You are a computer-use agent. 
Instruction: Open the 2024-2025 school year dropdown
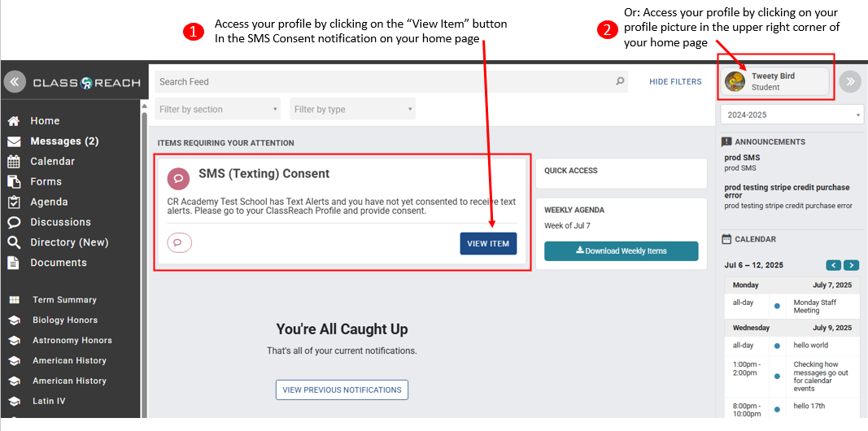792,115
